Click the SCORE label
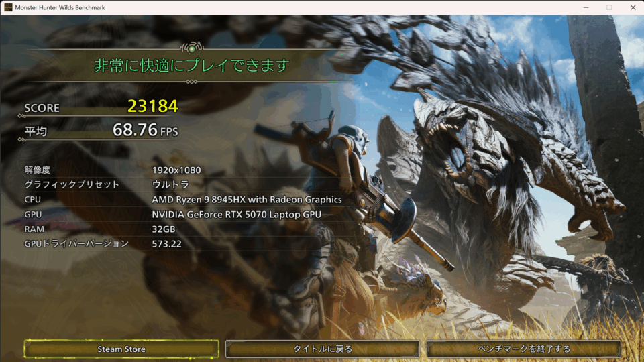 pyautogui.click(x=42, y=108)
